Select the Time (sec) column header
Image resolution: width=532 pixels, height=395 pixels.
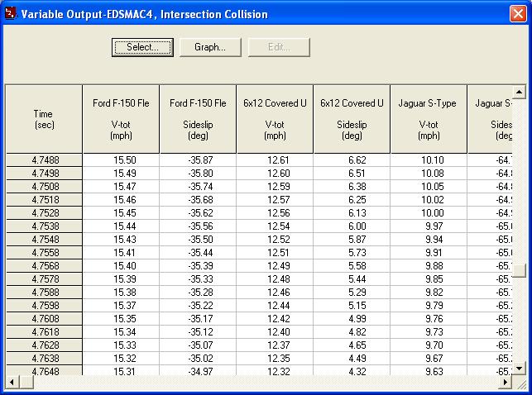pos(44,119)
